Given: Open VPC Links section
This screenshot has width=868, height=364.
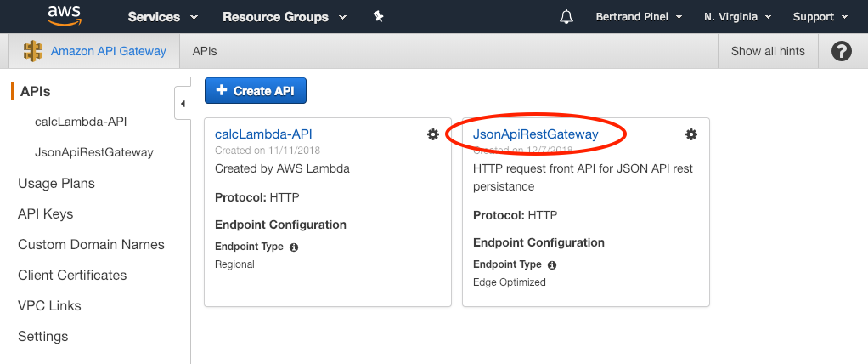Looking at the screenshot, I should (49, 306).
